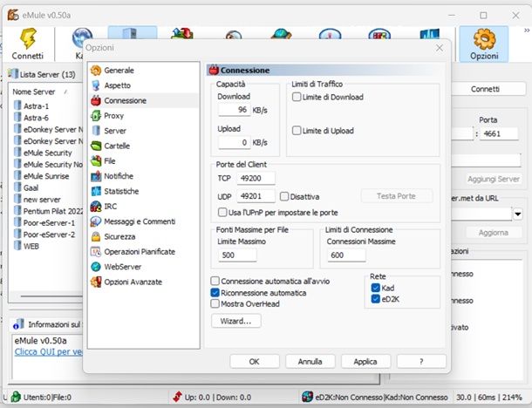Open IRC settings page
The width and height of the screenshot is (532, 408).
click(110, 207)
